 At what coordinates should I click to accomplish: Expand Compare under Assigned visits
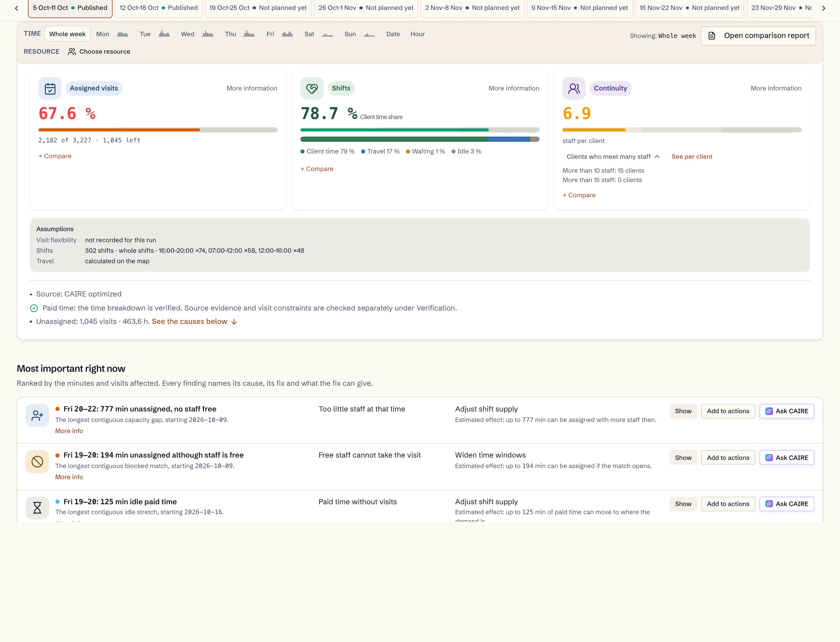(55, 156)
